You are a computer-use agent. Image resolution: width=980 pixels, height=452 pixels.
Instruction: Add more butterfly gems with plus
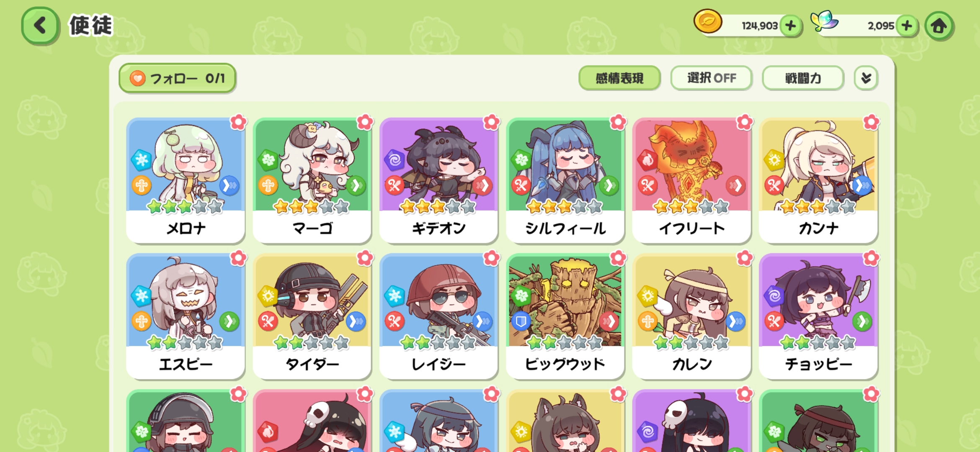(x=907, y=26)
